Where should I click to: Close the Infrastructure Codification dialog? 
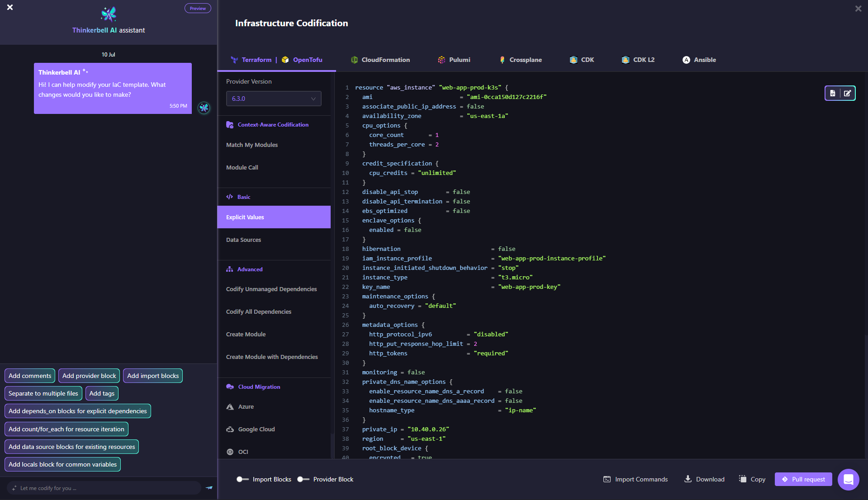858,9
